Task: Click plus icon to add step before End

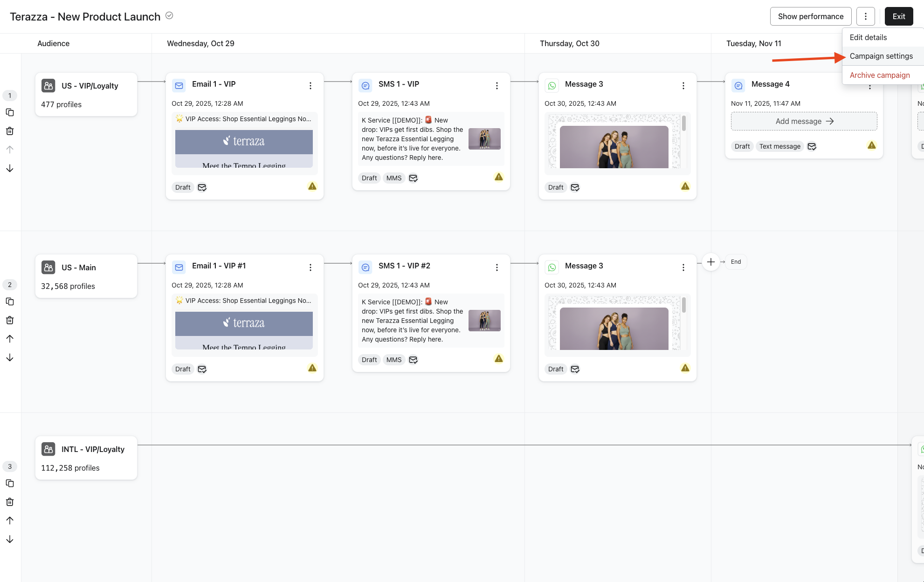Action: click(x=710, y=262)
